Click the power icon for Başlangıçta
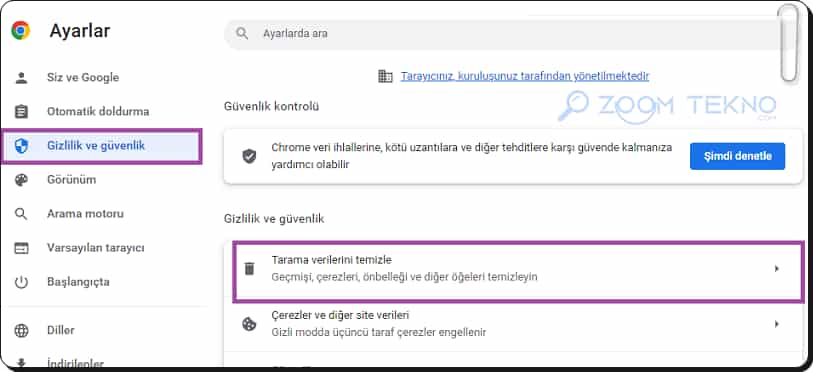This screenshot has height=372, width=813. coord(21,282)
